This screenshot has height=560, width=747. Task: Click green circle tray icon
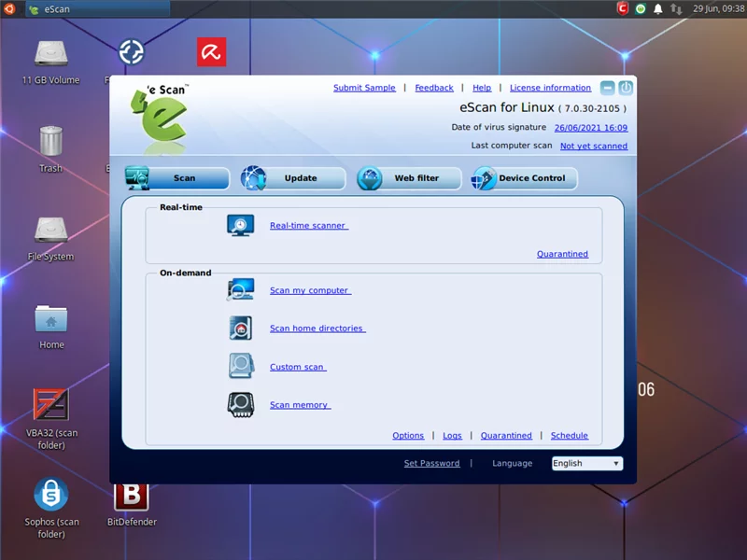641,8
